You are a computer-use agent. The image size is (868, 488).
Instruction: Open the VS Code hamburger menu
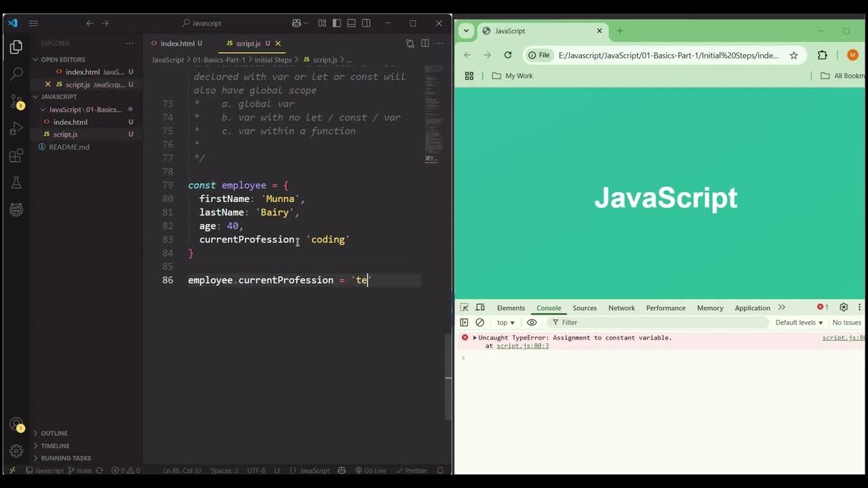pos(33,23)
